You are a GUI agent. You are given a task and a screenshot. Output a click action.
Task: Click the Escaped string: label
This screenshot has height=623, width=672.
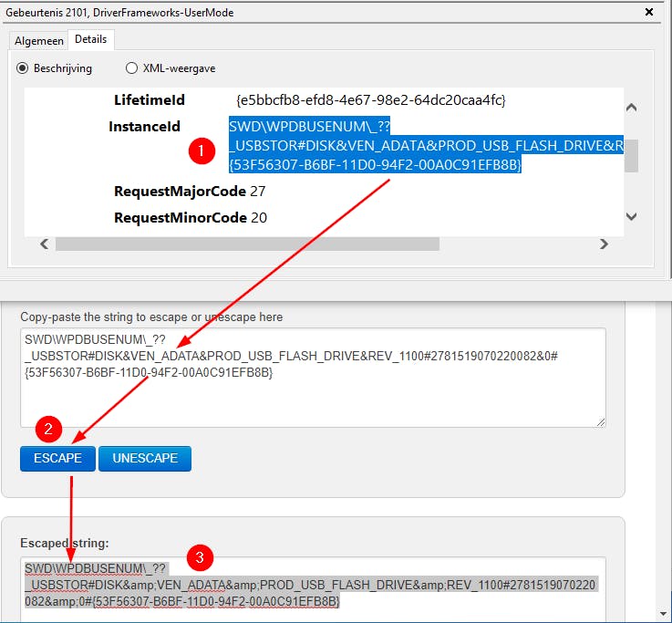point(65,543)
